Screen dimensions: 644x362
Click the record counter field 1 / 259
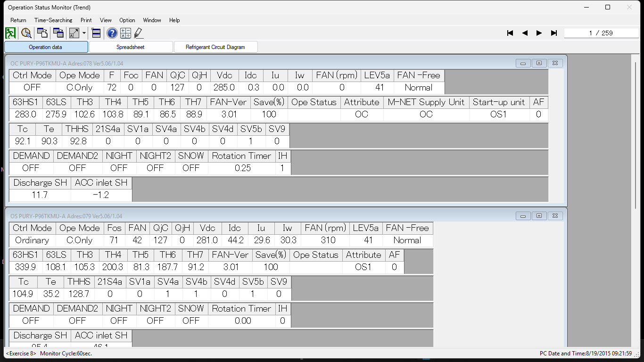point(601,33)
